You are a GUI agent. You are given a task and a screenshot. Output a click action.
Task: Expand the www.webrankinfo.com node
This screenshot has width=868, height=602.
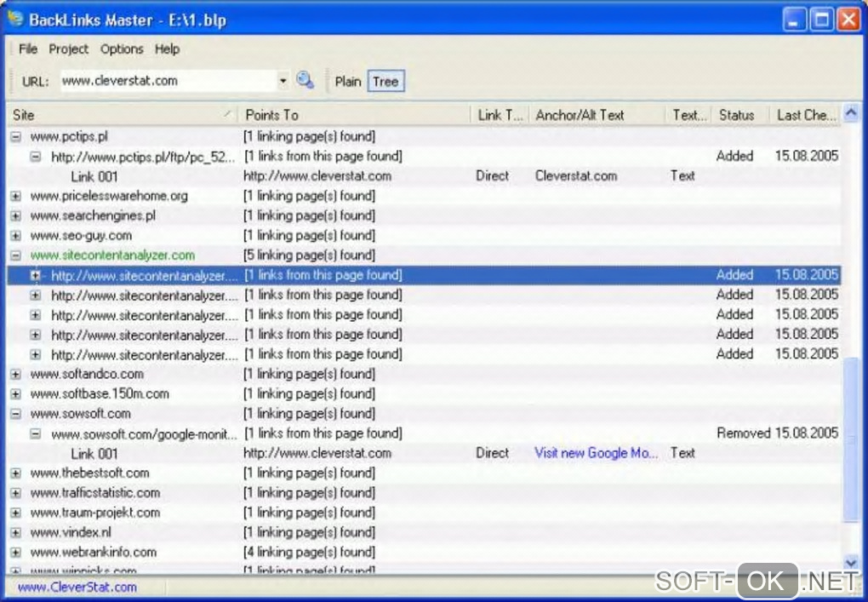[15, 553]
